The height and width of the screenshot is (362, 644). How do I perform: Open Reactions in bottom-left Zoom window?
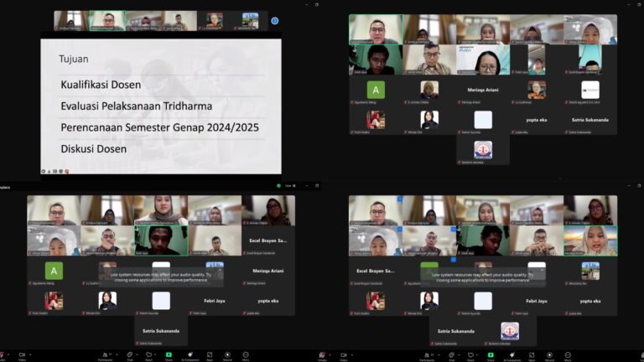point(148,355)
